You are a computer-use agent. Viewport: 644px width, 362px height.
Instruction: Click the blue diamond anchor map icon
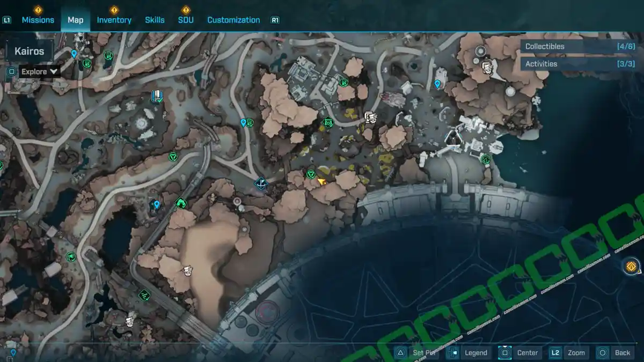pyautogui.click(x=261, y=184)
